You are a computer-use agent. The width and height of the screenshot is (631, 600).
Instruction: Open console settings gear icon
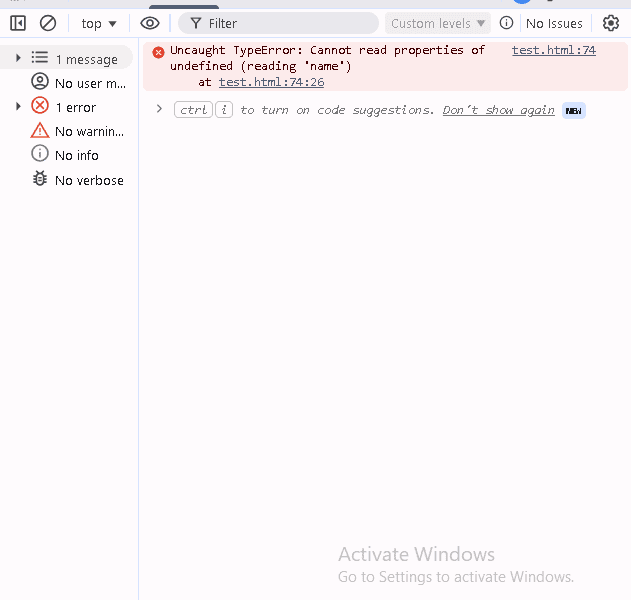click(610, 23)
